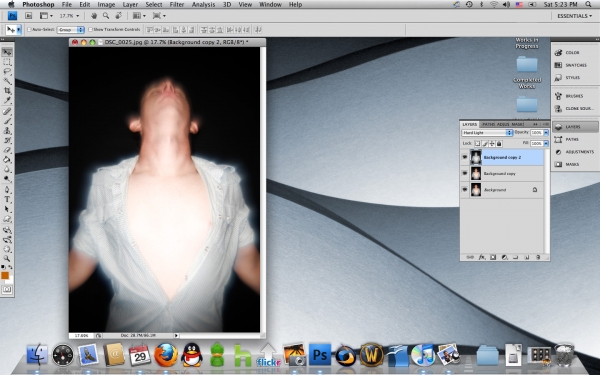
Task: Toggle lock position
Action: tap(492, 143)
